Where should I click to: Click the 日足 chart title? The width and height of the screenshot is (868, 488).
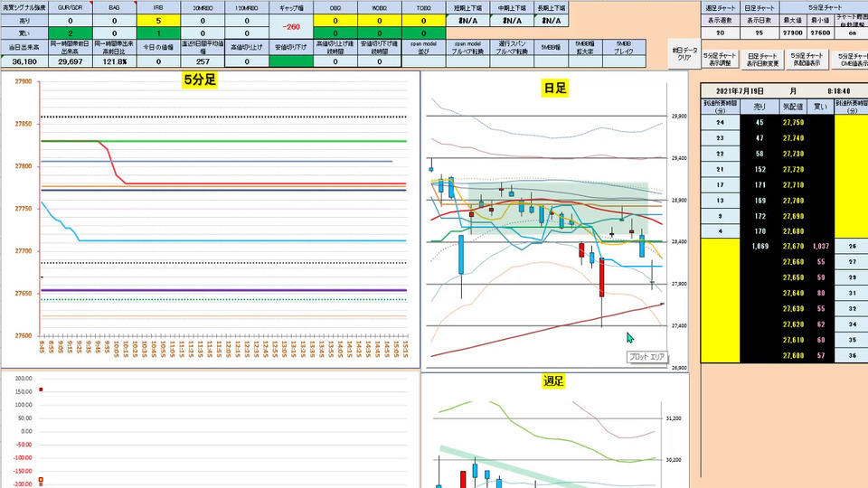[554, 88]
